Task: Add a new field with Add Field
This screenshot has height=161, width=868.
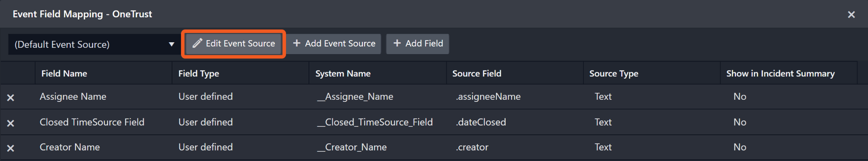Action: click(x=417, y=44)
